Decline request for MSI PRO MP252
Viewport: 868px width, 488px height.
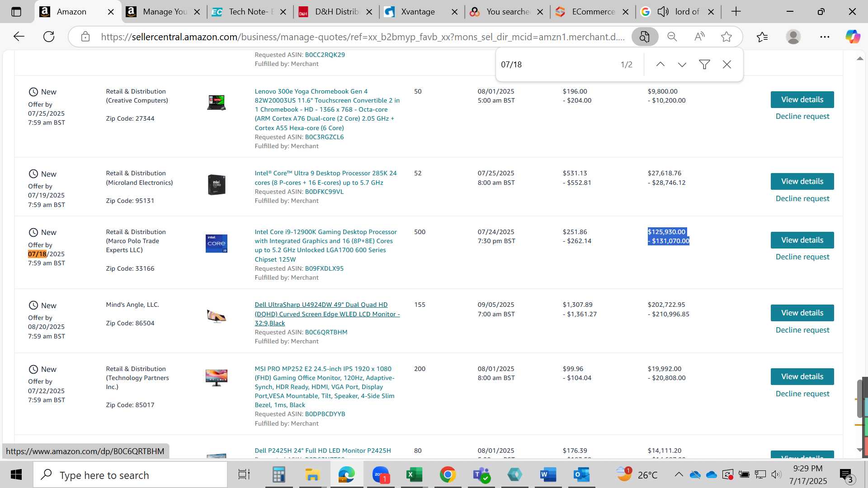802,394
